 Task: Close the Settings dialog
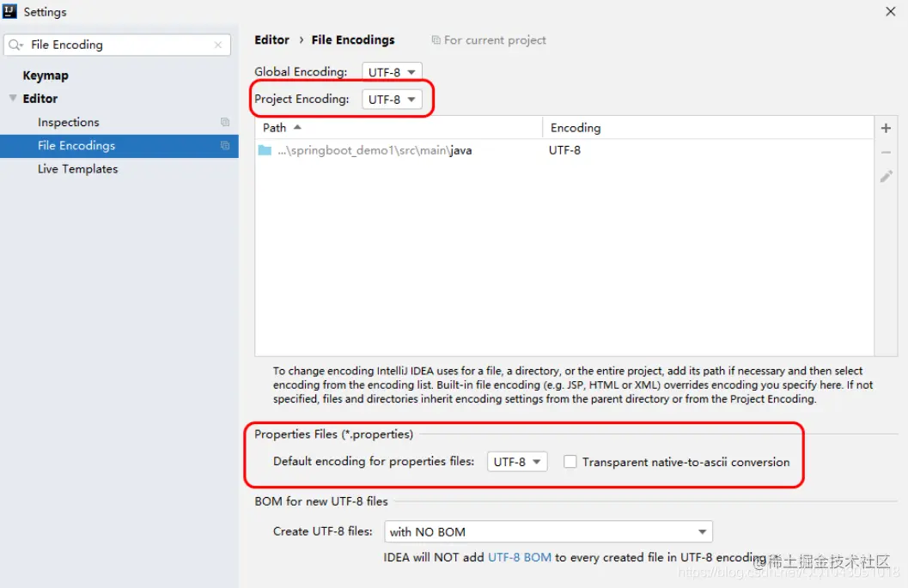coord(890,11)
